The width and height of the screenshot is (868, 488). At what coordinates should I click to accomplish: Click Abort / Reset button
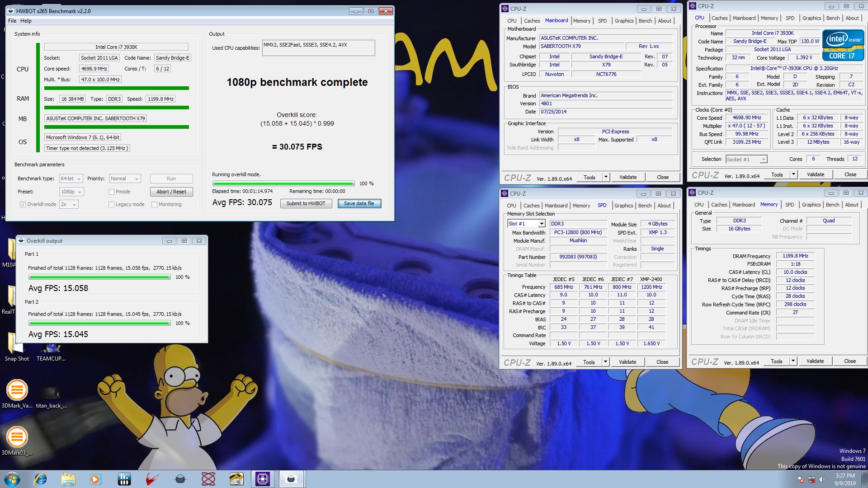[x=171, y=192]
